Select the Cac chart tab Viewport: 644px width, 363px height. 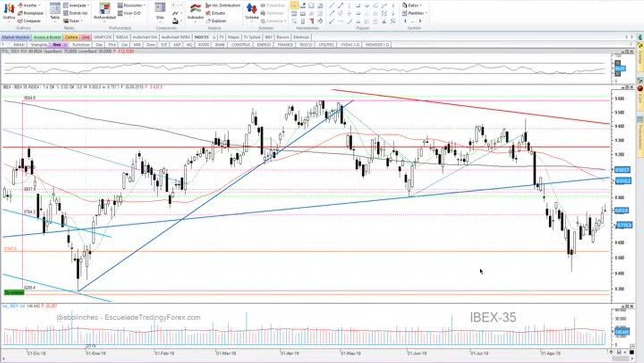pyautogui.click(x=125, y=44)
